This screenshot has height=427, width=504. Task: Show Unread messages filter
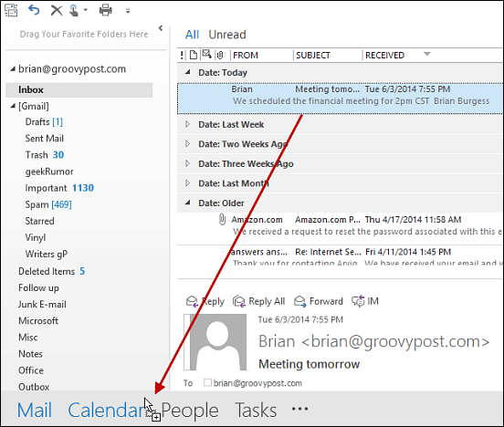(227, 35)
